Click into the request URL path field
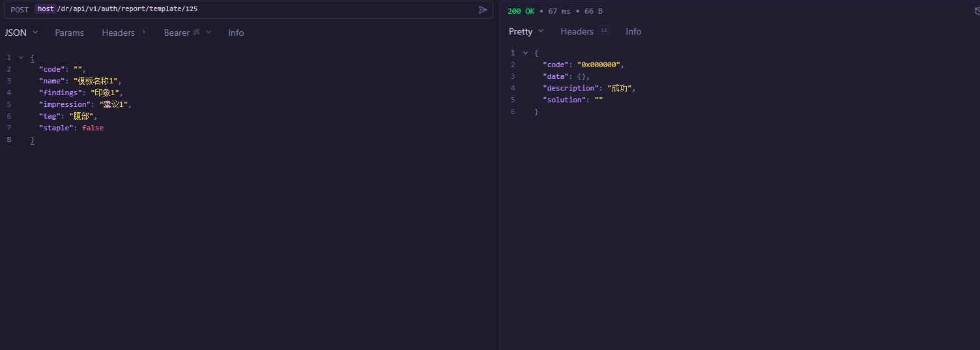 261,9
